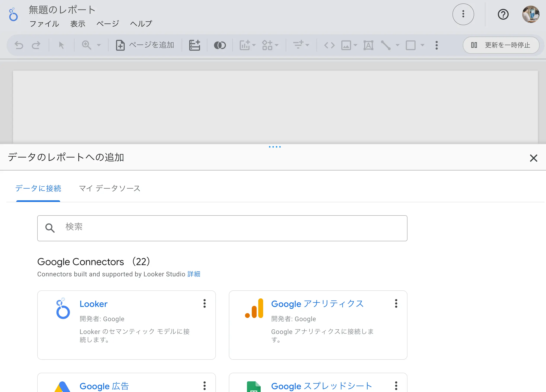Open the ページ menu
This screenshot has height=392, width=546.
(108, 24)
